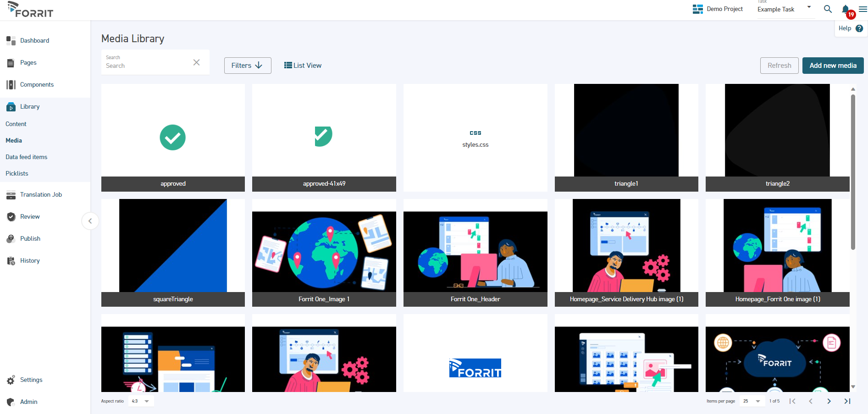This screenshot has width=868, height=414.
Task: Open the hamburger menu in top right
Action: (862, 9)
